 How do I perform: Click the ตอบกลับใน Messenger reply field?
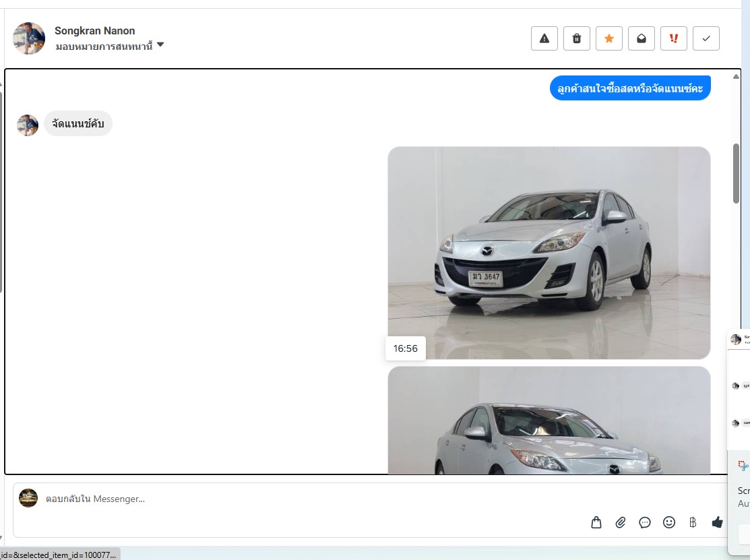[x=303, y=499]
